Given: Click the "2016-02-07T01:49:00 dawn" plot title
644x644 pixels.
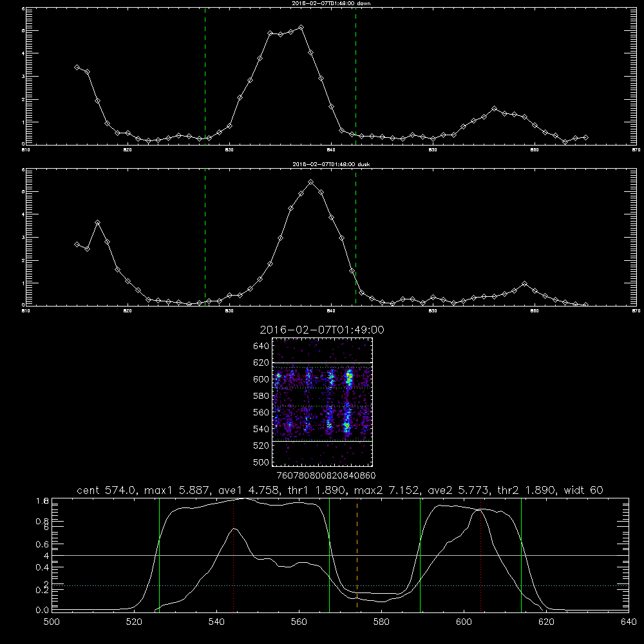Looking at the screenshot, I should 331,3.
